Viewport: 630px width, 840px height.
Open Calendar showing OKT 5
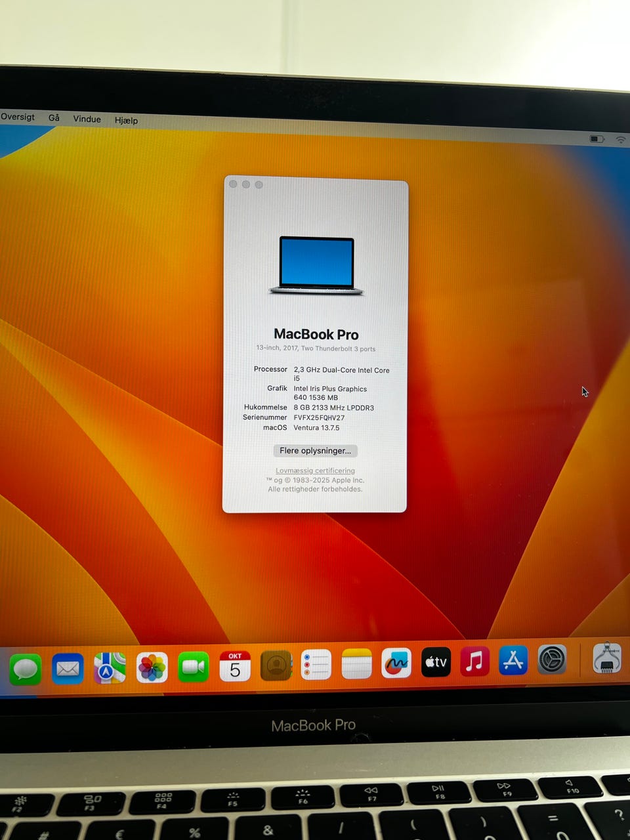tap(235, 666)
